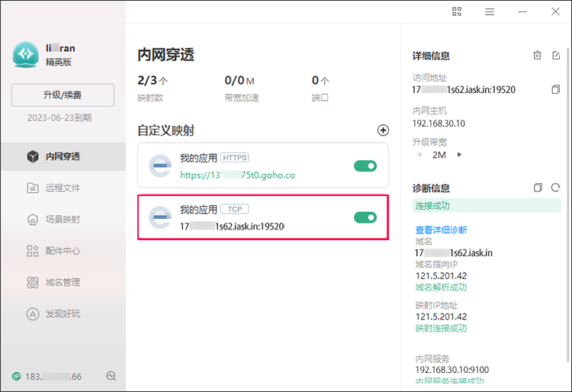Open 发现好玩 in the sidebar
572x392 pixels.
pyautogui.click(x=63, y=313)
